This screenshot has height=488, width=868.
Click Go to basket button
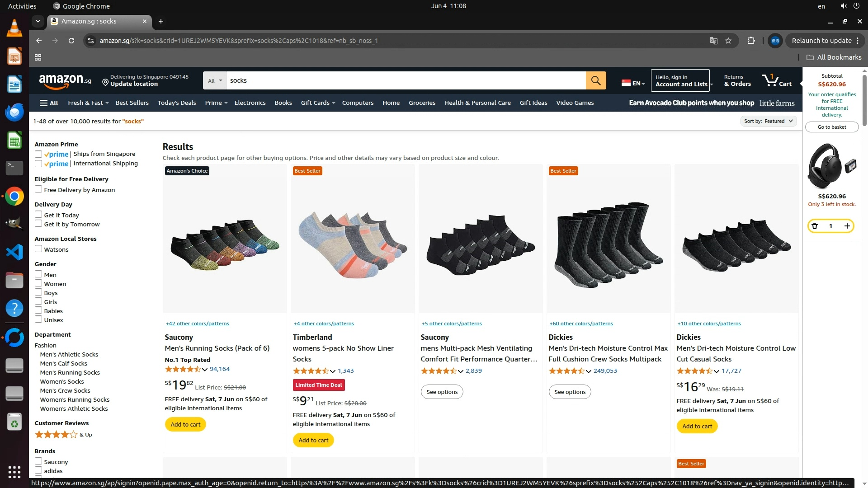[x=831, y=127]
